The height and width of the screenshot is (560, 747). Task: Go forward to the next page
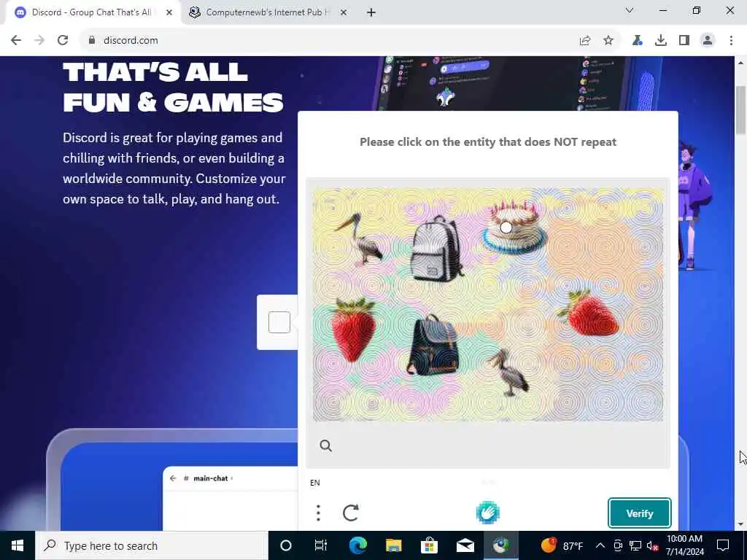(39, 41)
